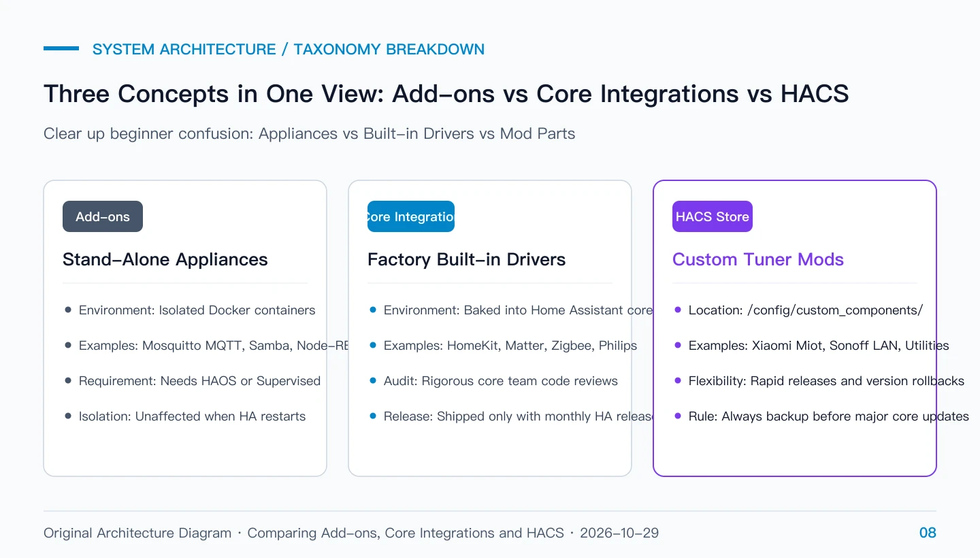
Task: Click the Add-ons badge
Action: point(103,216)
